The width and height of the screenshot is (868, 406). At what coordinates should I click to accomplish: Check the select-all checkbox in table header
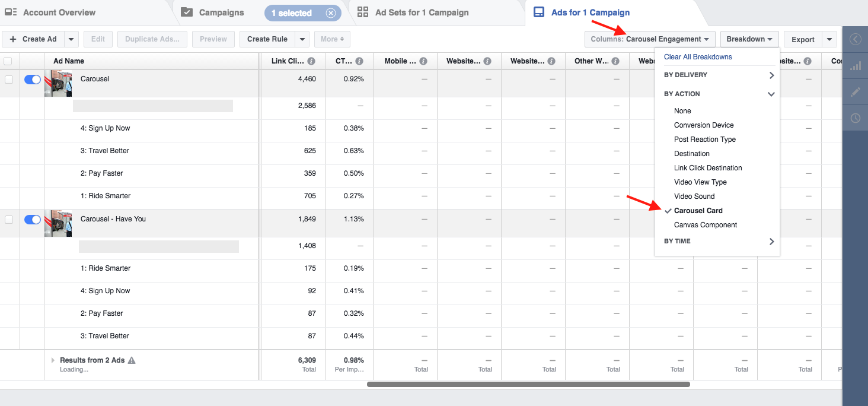pyautogui.click(x=8, y=61)
